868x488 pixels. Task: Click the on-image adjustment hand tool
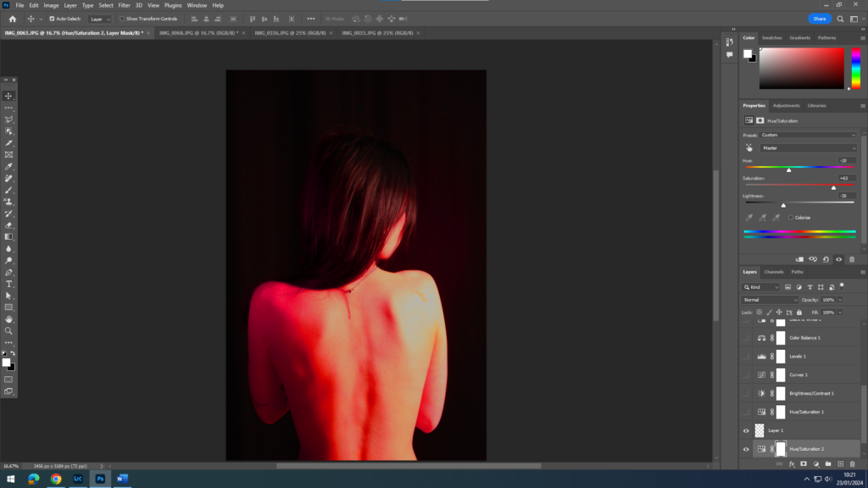click(x=749, y=147)
